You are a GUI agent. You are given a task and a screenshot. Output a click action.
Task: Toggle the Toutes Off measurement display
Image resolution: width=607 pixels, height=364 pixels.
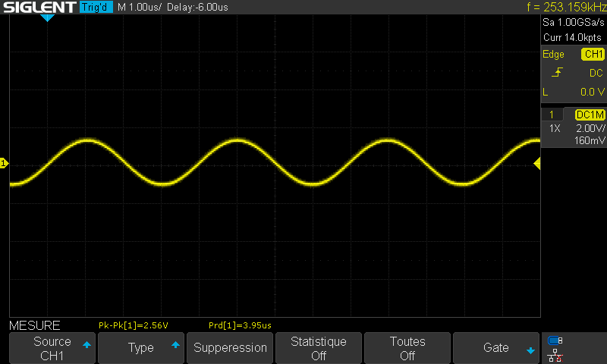(407, 348)
